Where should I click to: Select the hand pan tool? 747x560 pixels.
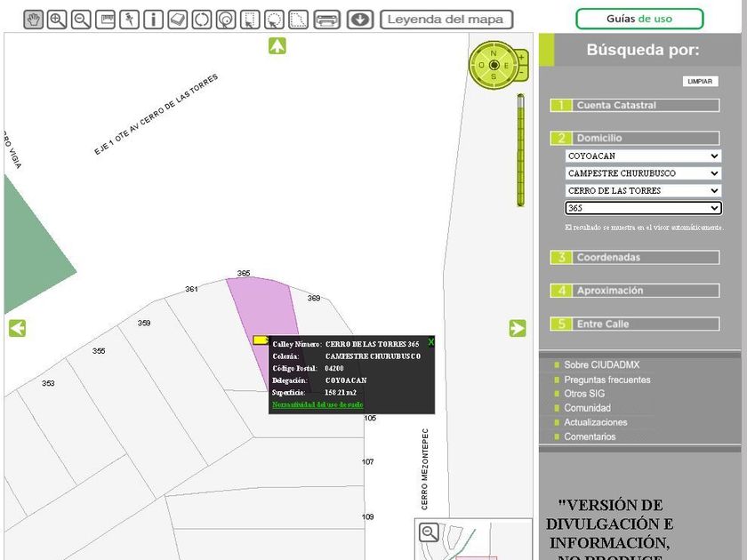pyautogui.click(x=34, y=20)
